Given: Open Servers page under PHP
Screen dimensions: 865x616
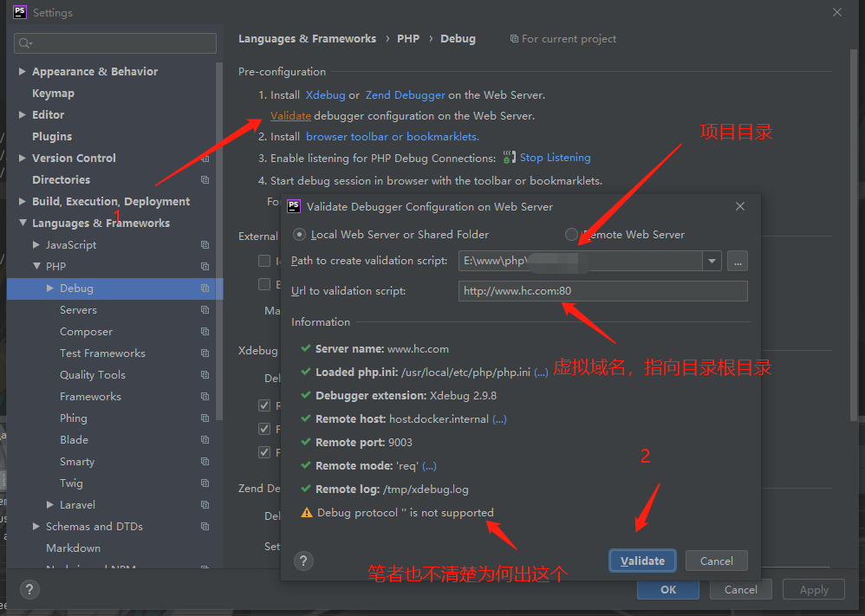Looking at the screenshot, I should pyautogui.click(x=78, y=310).
